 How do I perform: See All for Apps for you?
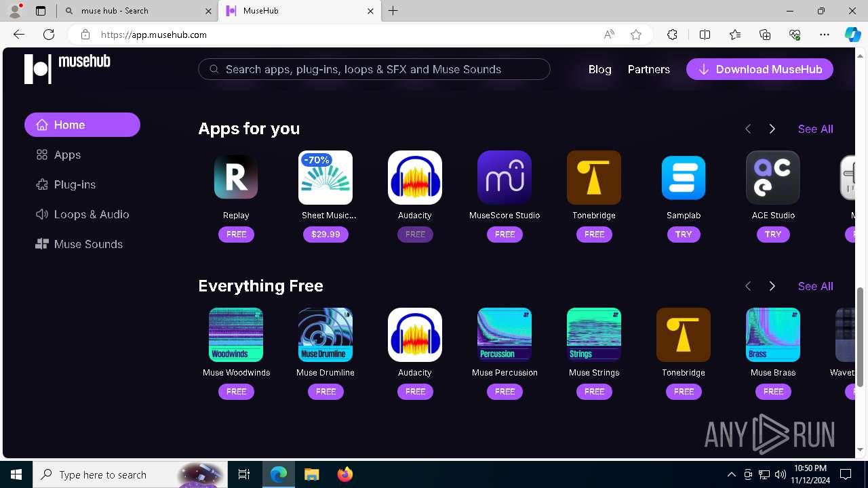point(815,129)
